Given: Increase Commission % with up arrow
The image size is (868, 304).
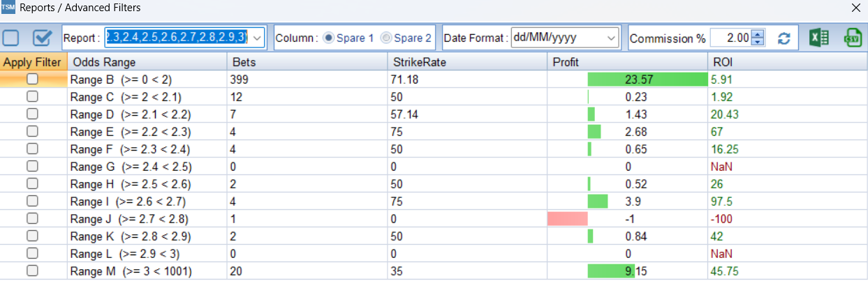Looking at the screenshot, I should tap(759, 34).
